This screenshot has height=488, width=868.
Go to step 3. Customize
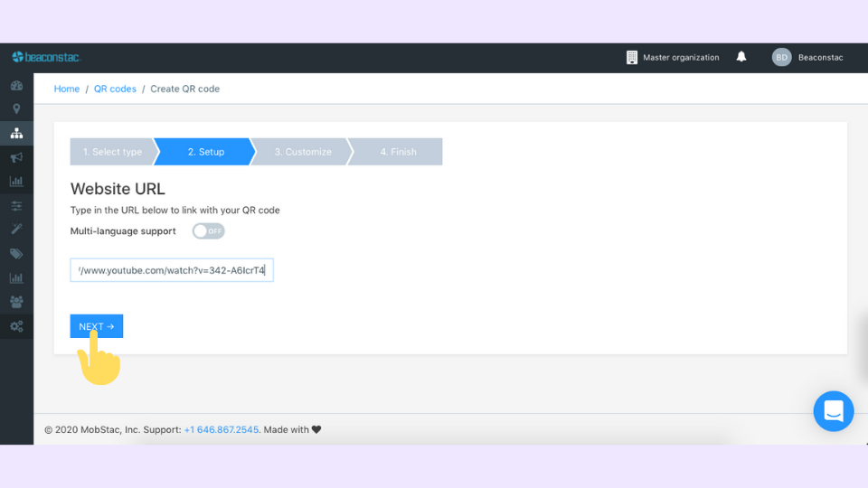coord(302,152)
